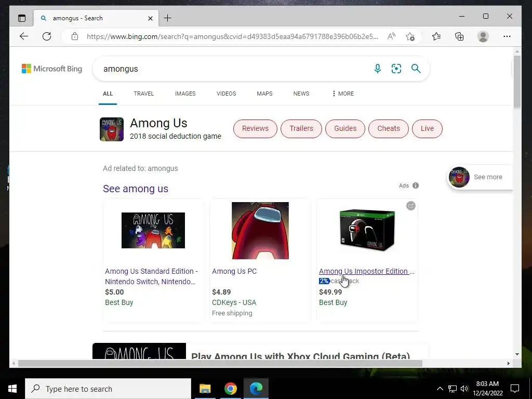Refresh the page
The width and height of the screenshot is (532, 399).
pos(47,36)
